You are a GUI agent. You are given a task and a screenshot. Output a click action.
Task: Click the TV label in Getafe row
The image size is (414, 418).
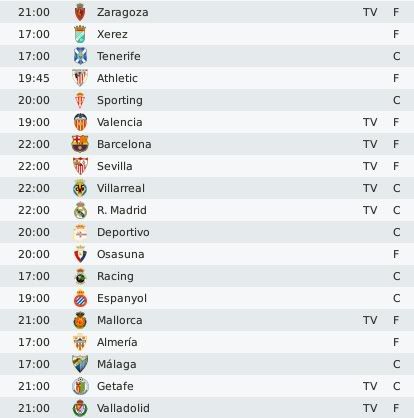click(370, 386)
